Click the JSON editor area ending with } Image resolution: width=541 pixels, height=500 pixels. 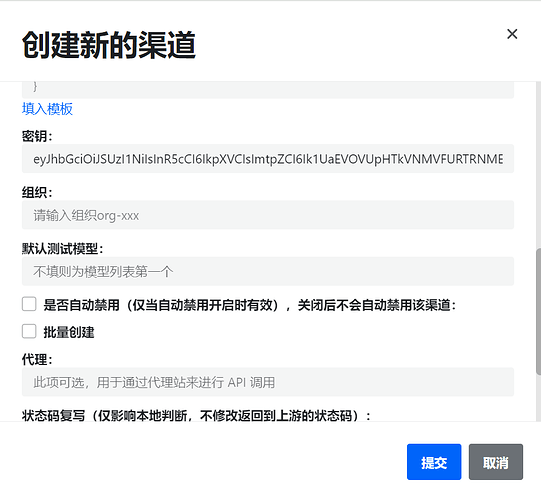pyautogui.click(x=268, y=90)
